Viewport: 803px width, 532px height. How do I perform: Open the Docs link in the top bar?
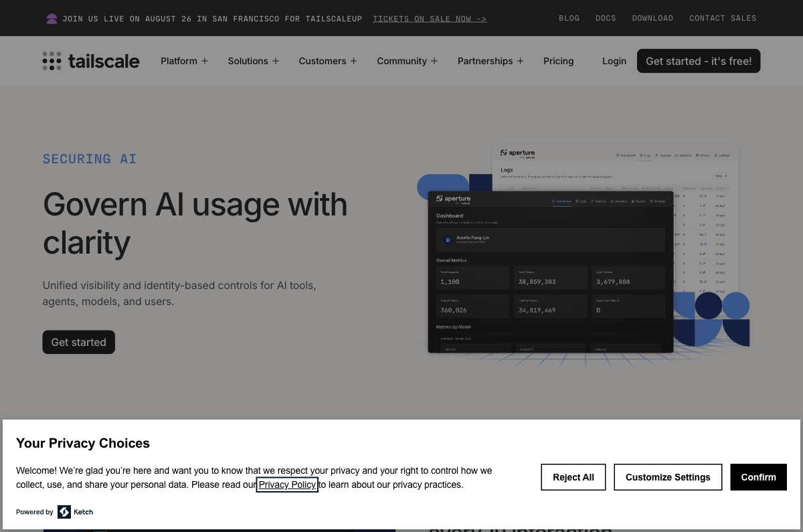[606, 19]
